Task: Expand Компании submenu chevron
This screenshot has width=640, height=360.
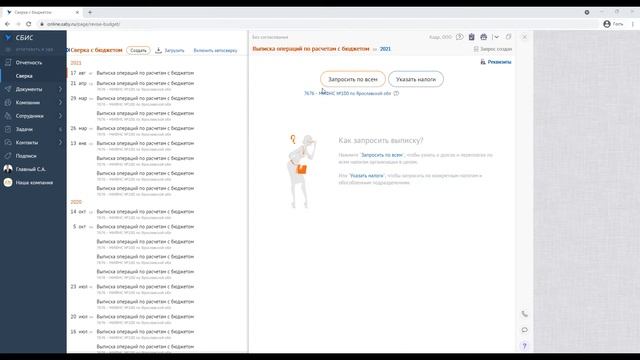Action: pyautogui.click(x=60, y=102)
